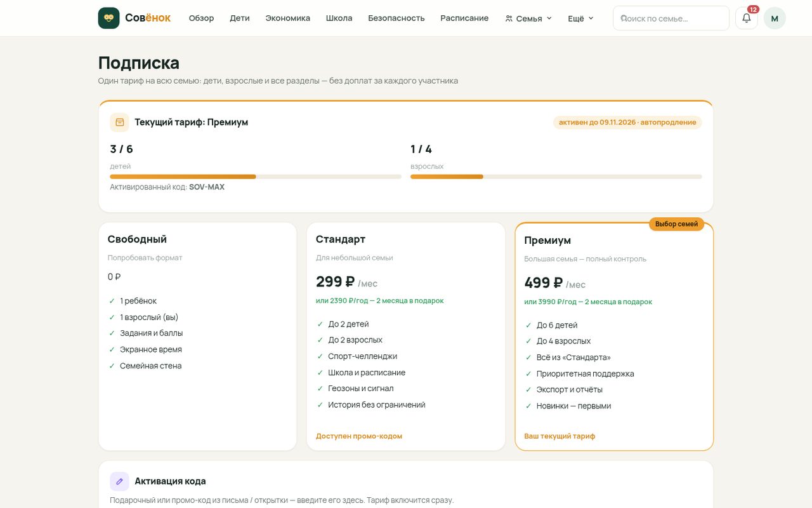This screenshot has height=508, width=812.
Task: Select the Премиум plan card title
Action: click(547, 241)
